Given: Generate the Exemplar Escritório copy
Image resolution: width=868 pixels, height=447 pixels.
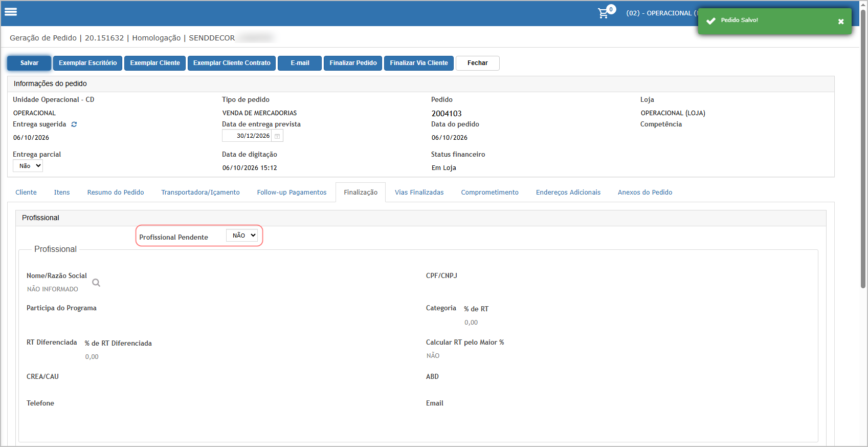Looking at the screenshot, I should point(88,63).
